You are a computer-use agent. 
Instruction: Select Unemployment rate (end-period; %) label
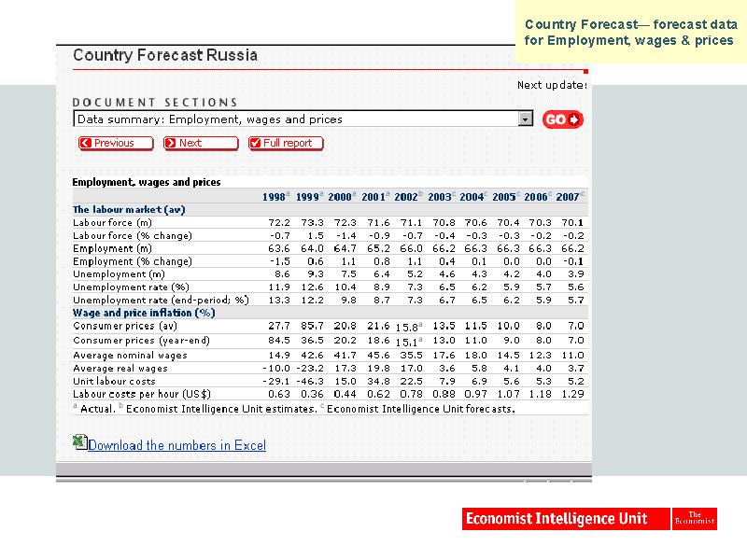pos(161,300)
